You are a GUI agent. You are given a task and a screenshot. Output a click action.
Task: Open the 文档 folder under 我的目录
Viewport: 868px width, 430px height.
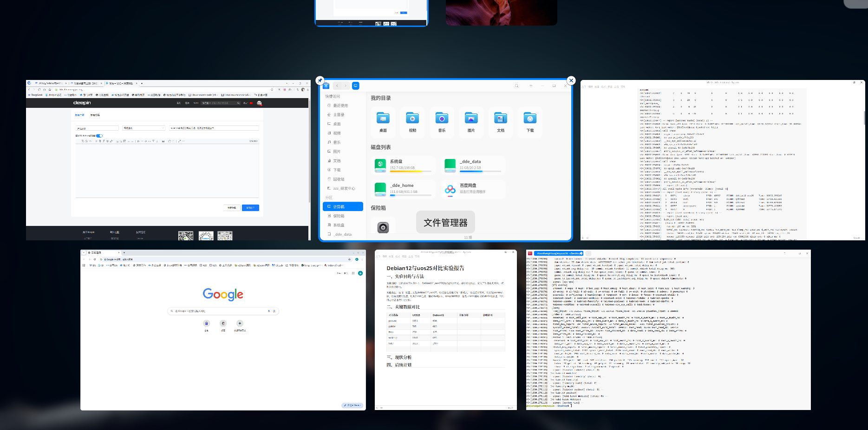point(501,122)
